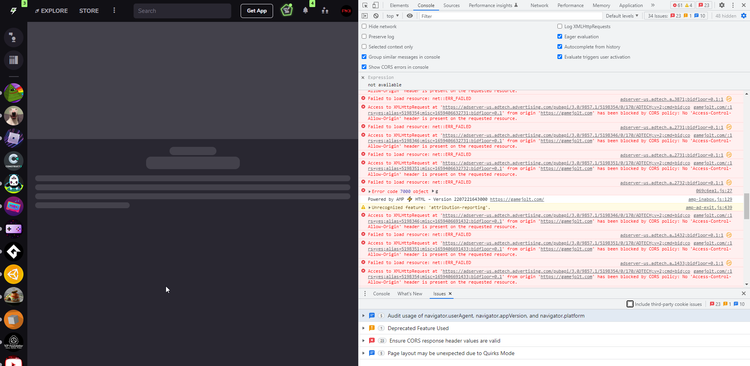This screenshot has height=366, width=750.
Task: Show the console sidebar panel icon
Action: pos(365,16)
